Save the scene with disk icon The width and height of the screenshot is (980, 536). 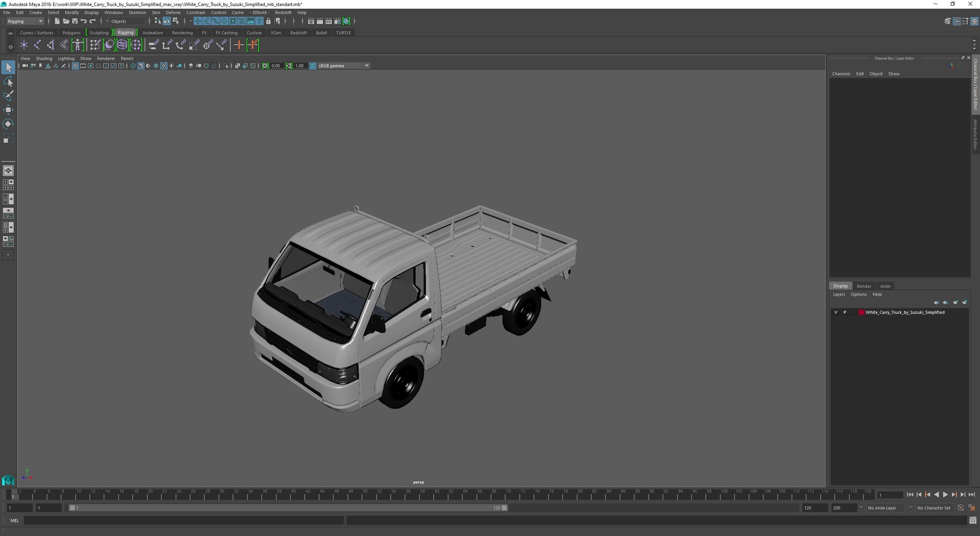coord(75,21)
